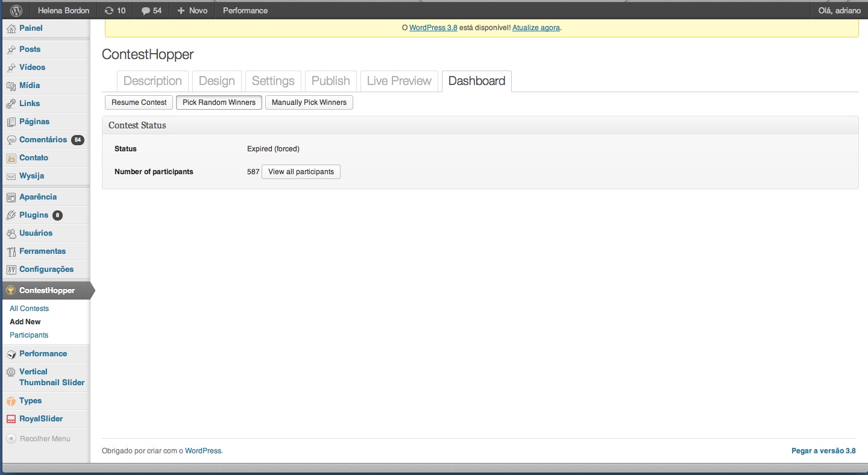Switch to the Settings tab

[273, 81]
